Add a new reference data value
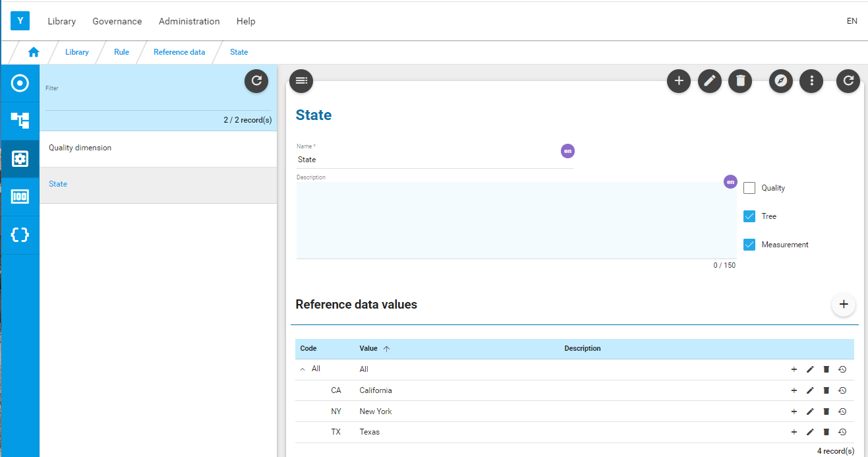 (844, 305)
